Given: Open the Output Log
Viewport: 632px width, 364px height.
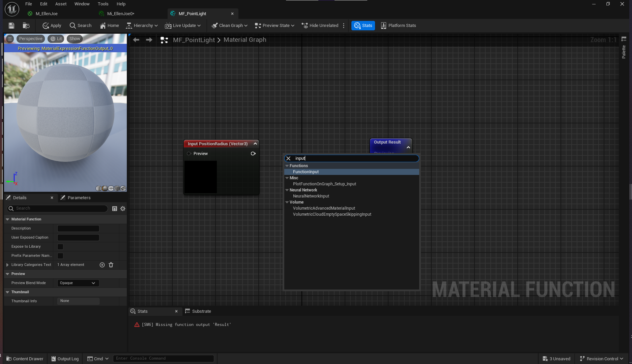Looking at the screenshot, I should tap(65, 359).
